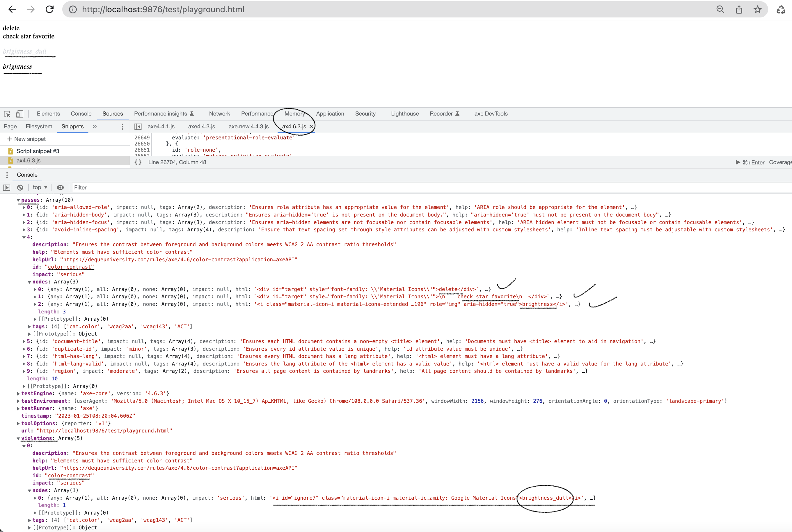The height and width of the screenshot is (532, 792).
Task: Expand hidden navigator tabs with the chevron
Action: coord(95,127)
